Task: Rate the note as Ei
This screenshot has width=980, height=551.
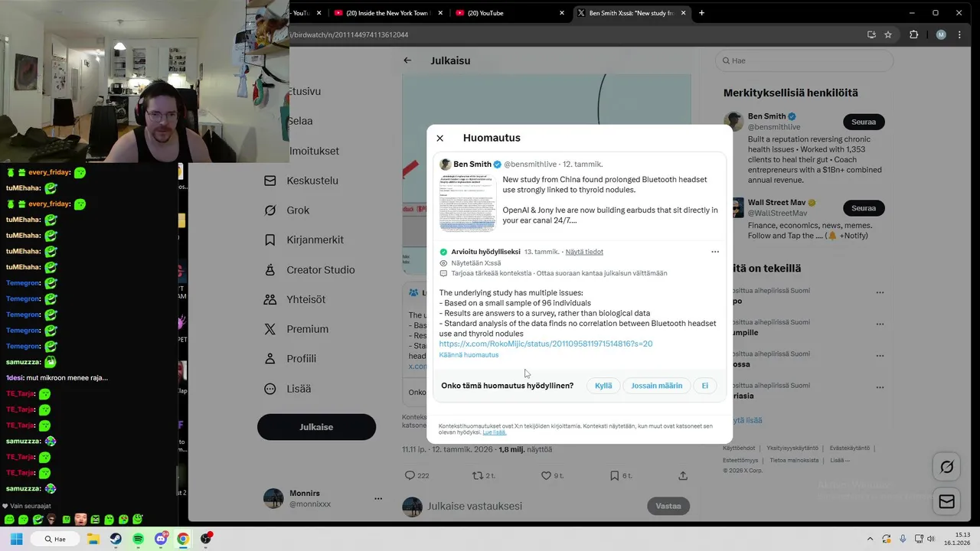Action: [705, 386]
